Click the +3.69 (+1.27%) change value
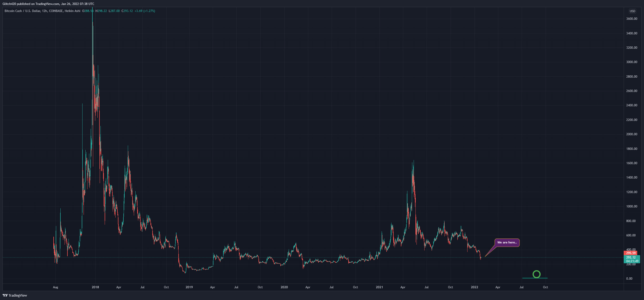Image resolution: width=644 pixels, height=300 pixels. point(145,11)
